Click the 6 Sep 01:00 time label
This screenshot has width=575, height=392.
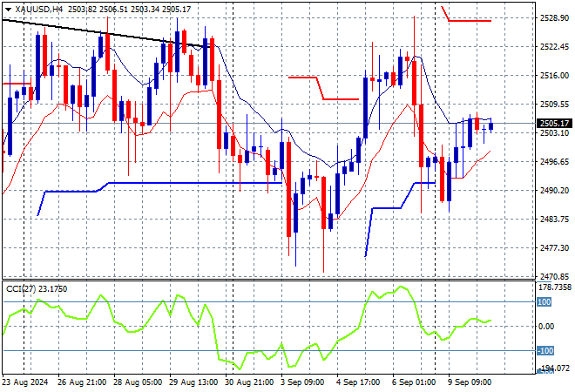414,382
